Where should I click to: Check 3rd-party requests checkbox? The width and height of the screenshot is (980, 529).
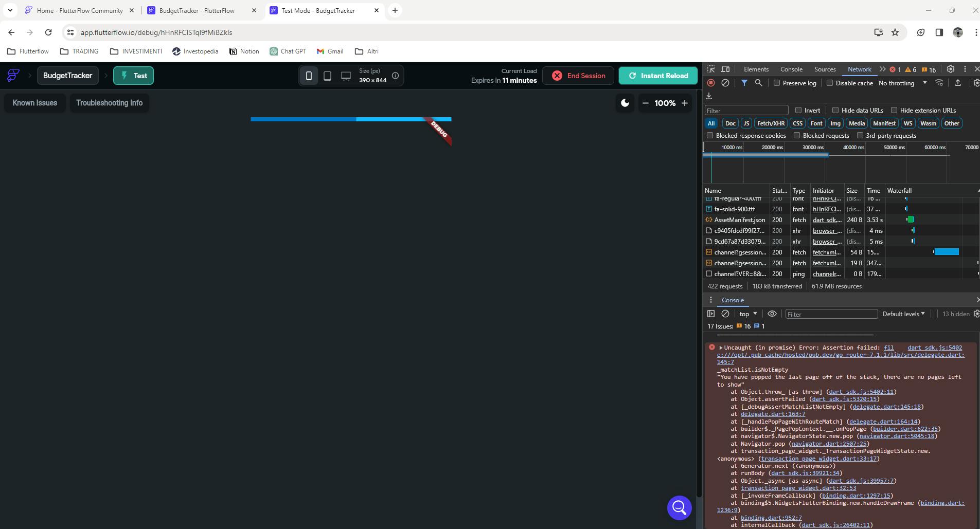tap(860, 135)
